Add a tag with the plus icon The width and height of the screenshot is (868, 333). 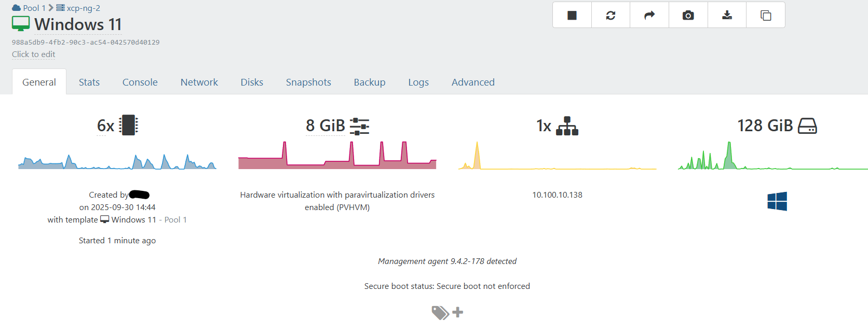(x=457, y=312)
